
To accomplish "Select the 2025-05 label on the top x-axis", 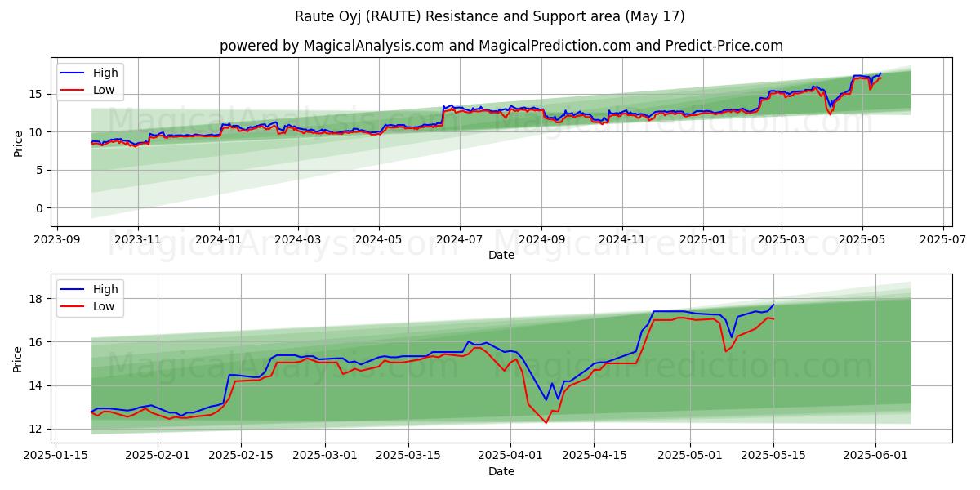I will (862, 240).
